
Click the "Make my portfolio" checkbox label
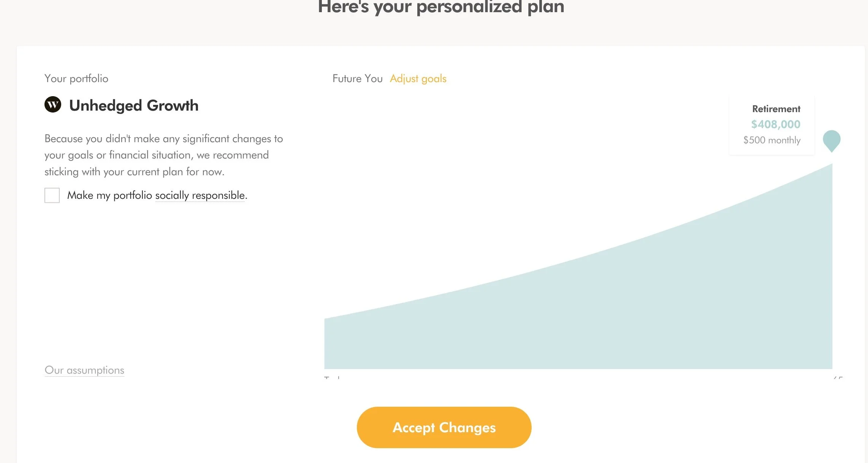pos(109,195)
